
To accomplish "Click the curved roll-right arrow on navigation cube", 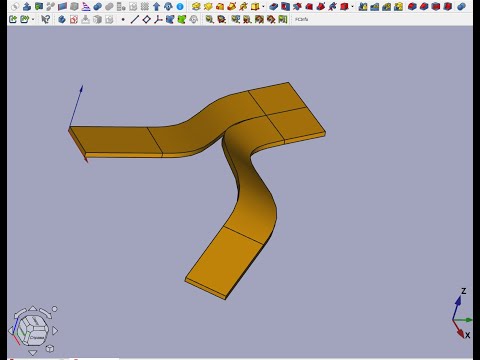I will click(x=46, y=313).
